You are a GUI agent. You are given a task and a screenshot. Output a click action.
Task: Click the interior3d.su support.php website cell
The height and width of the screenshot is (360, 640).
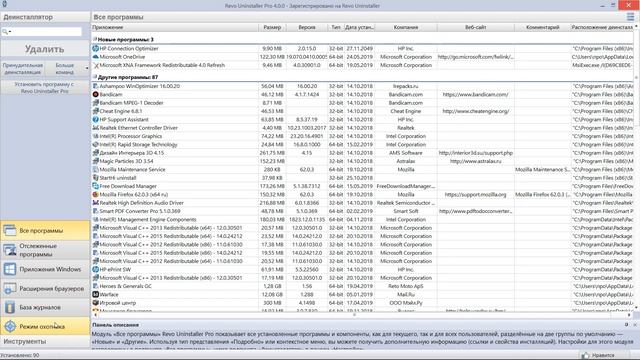coord(476,153)
